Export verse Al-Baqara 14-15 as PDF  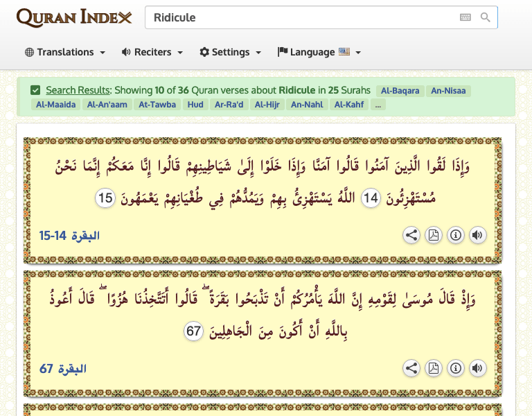click(433, 235)
